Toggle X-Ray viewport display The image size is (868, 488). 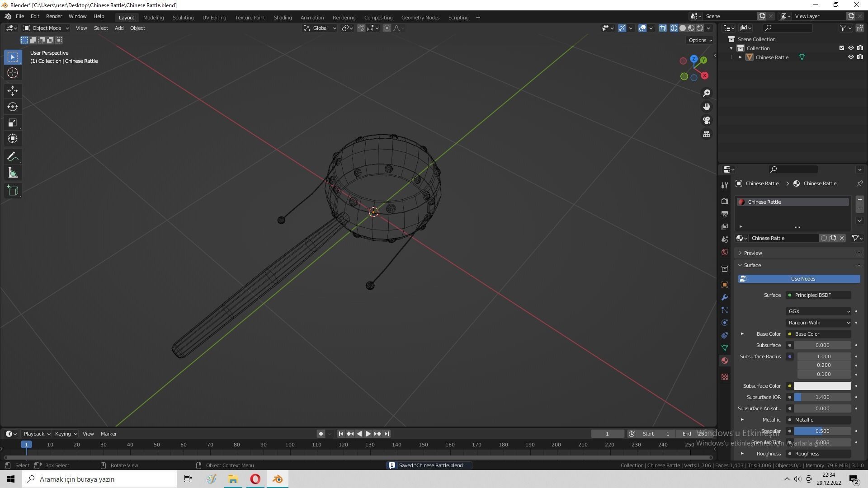pos(662,28)
